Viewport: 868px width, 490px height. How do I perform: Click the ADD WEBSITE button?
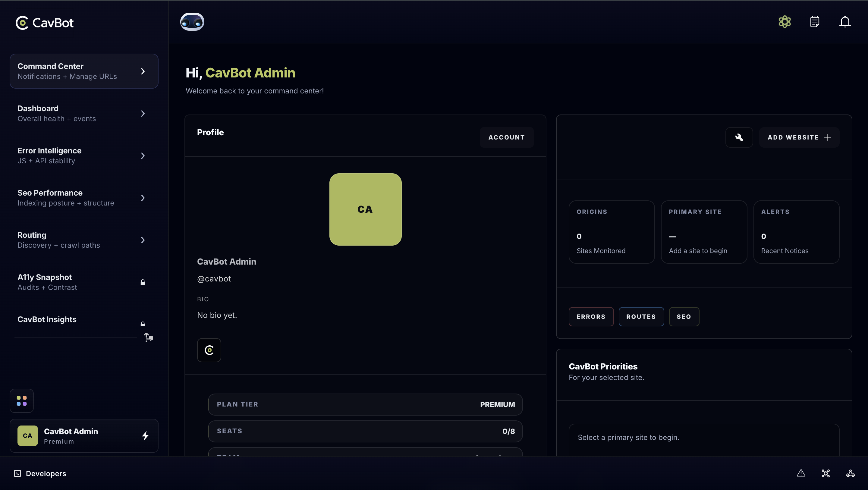[799, 137]
